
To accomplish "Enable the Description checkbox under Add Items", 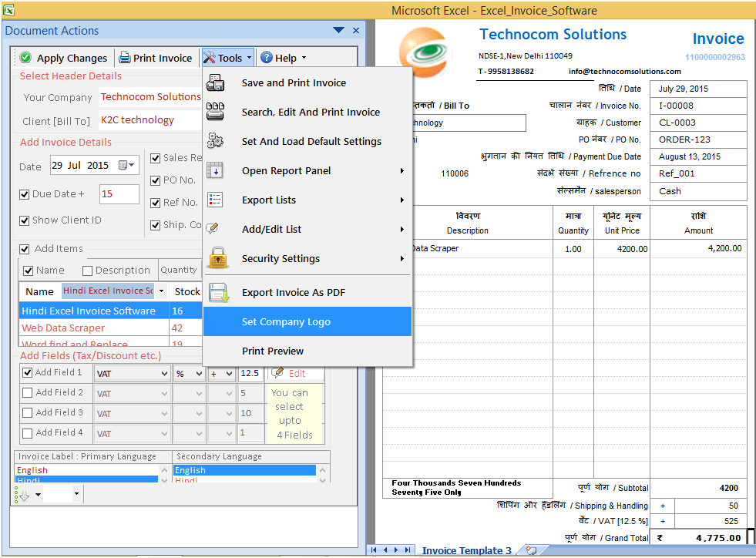I will (x=87, y=270).
